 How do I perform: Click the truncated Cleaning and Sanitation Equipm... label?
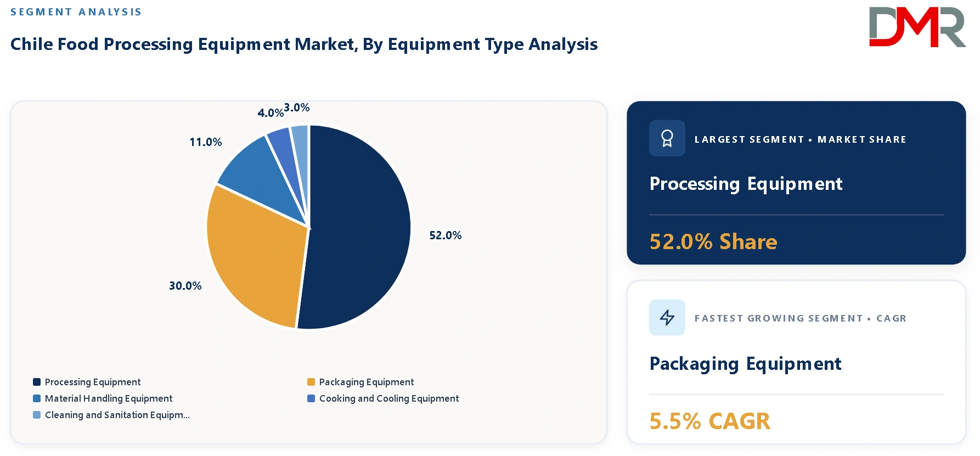(117, 415)
